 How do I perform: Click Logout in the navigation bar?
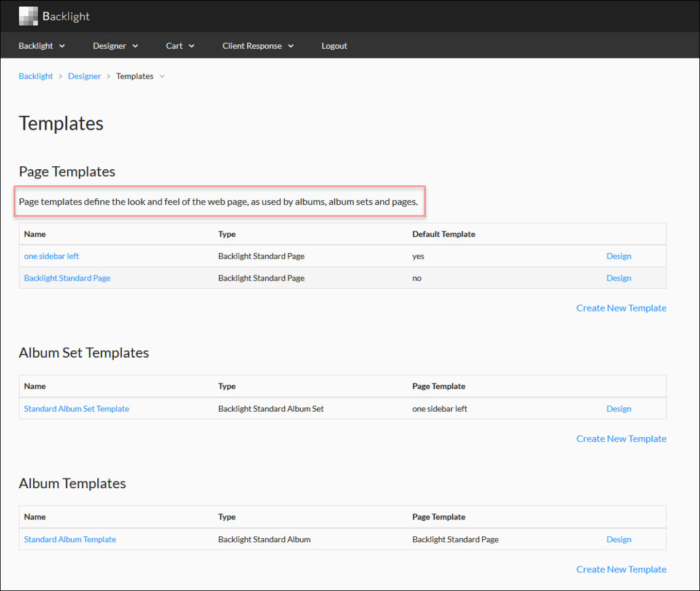click(x=334, y=46)
